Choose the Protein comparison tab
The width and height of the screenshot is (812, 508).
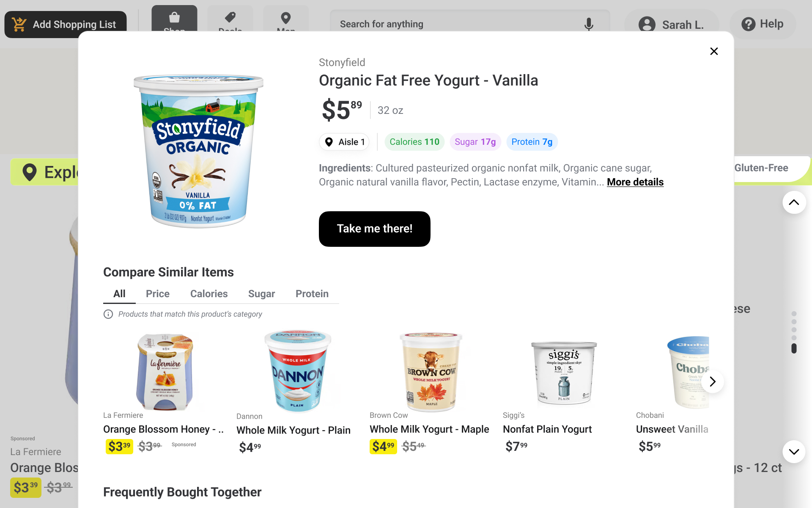[x=312, y=294]
